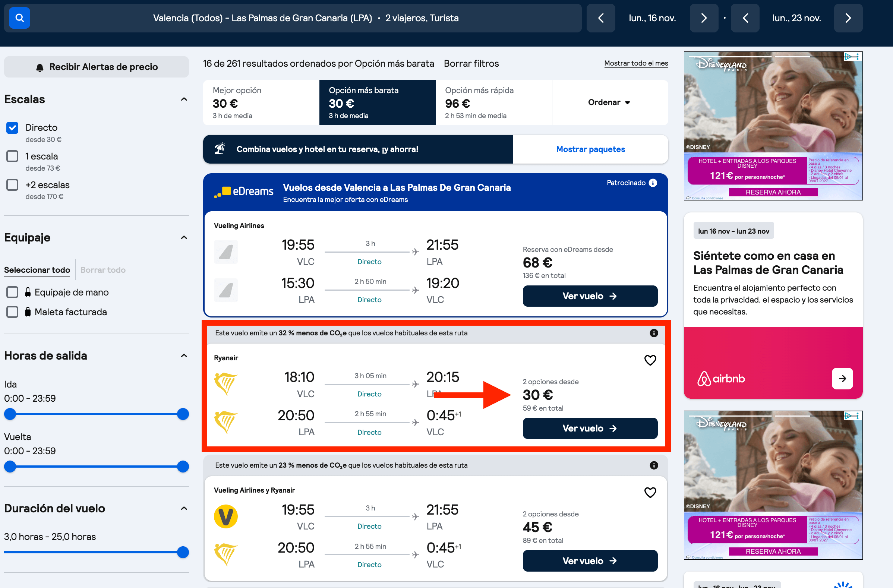
Task: Enable the 1 escala filter
Action: 12,156
